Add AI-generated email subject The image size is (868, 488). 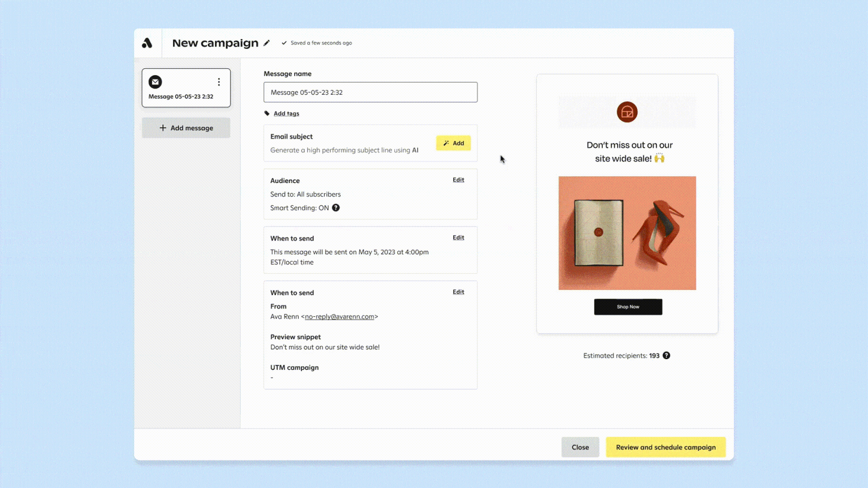453,143
